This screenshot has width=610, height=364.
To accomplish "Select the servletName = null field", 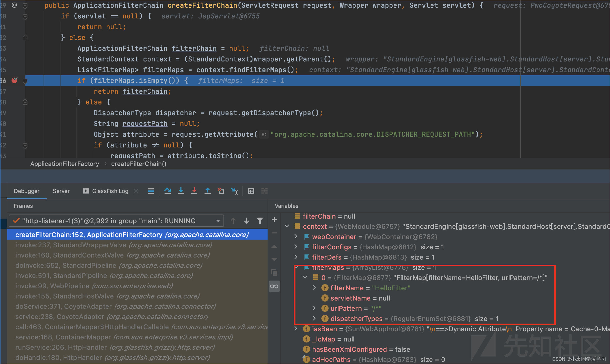I will pos(360,298).
